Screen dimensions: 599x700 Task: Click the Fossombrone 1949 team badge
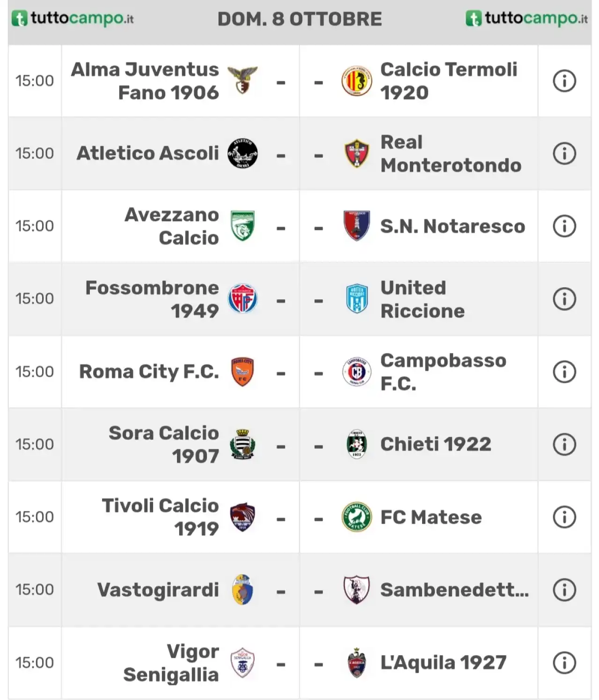[242, 299]
